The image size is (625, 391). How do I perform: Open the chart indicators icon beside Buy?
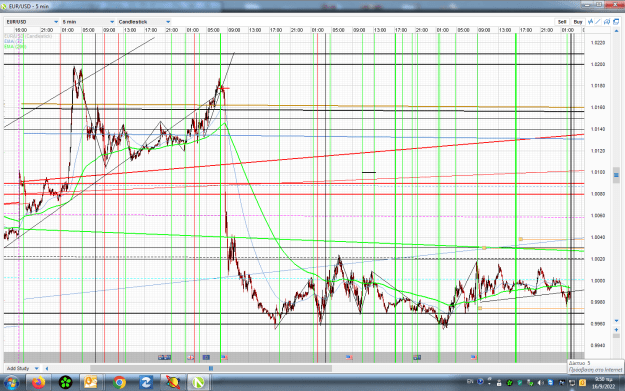click(590, 22)
